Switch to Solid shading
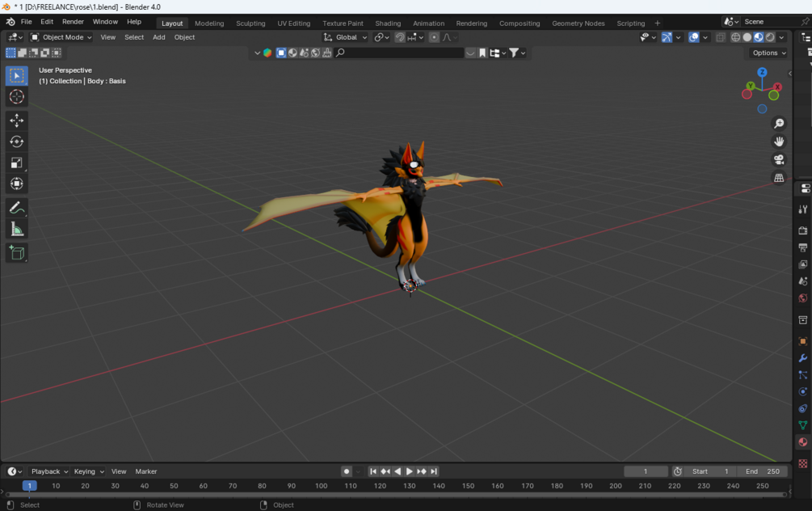This screenshot has width=812, height=511. [x=747, y=37]
